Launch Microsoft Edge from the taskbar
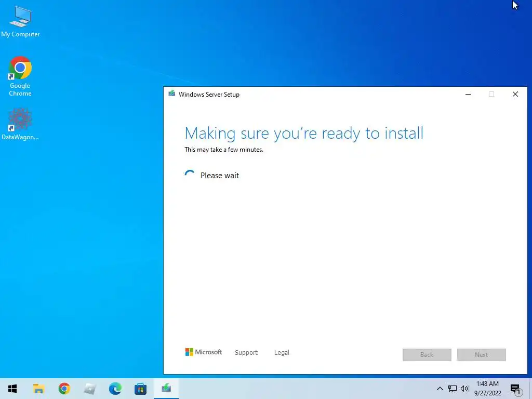This screenshot has width=532, height=399. (115, 389)
